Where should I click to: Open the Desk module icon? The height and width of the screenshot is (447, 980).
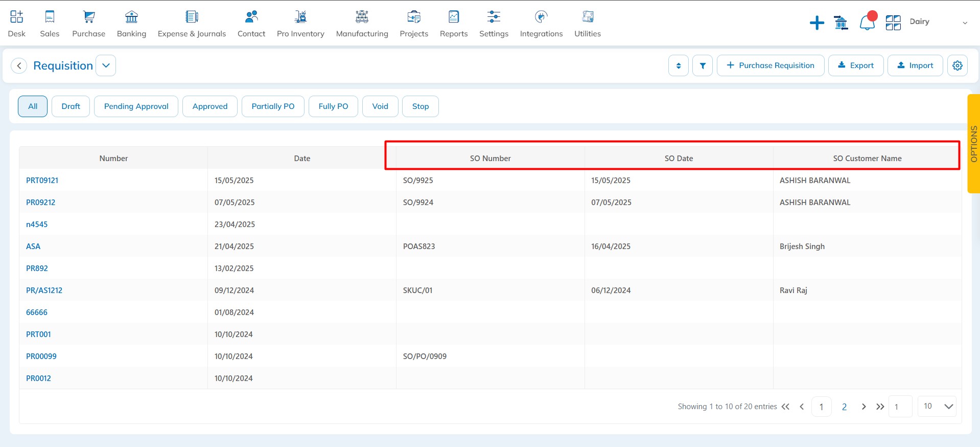tap(16, 17)
